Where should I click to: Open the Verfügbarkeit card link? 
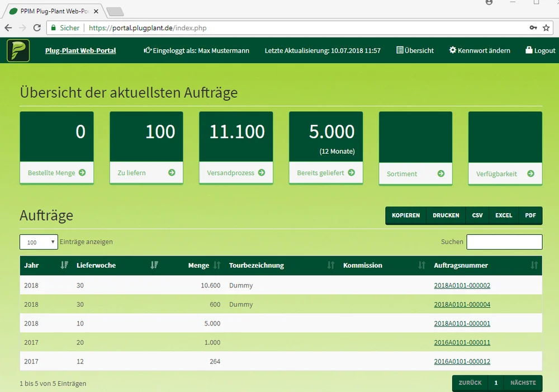tap(505, 174)
